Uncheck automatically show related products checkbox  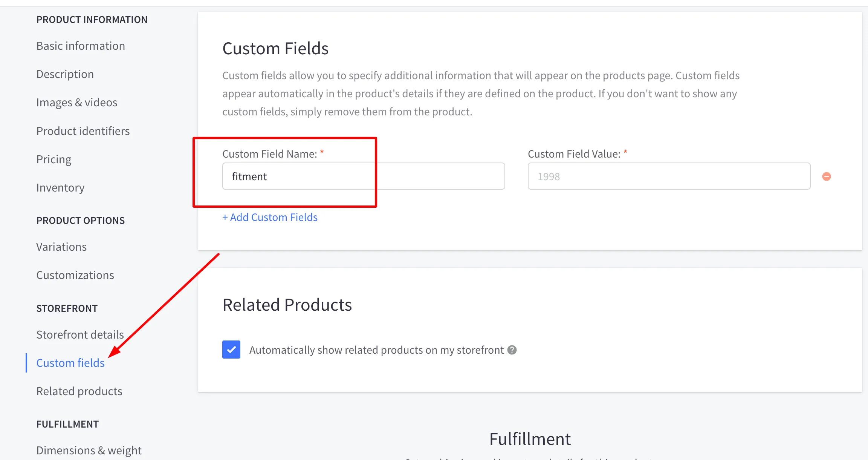231,350
